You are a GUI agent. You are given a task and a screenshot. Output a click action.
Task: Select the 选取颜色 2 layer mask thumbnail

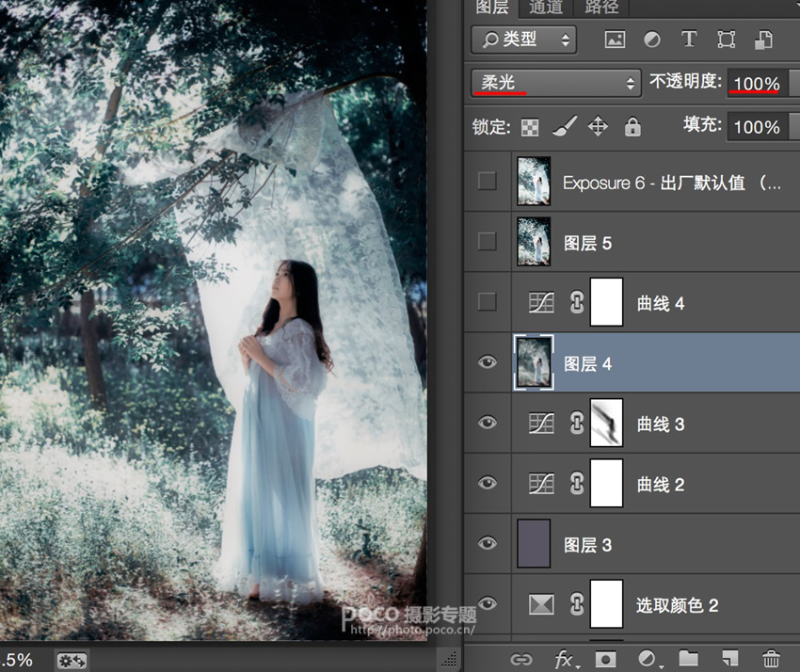pyautogui.click(x=607, y=604)
